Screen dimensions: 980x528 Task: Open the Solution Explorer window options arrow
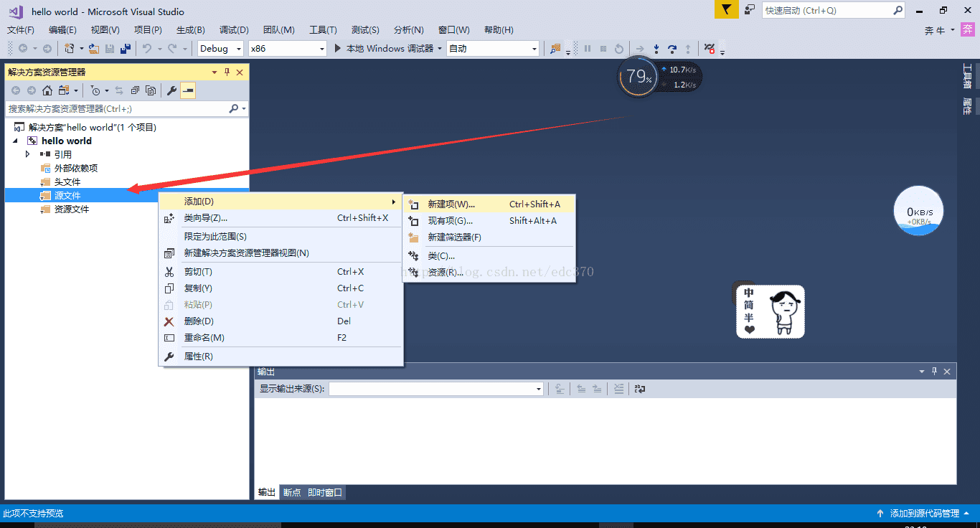pyautogui.click(x=215, y=72)
